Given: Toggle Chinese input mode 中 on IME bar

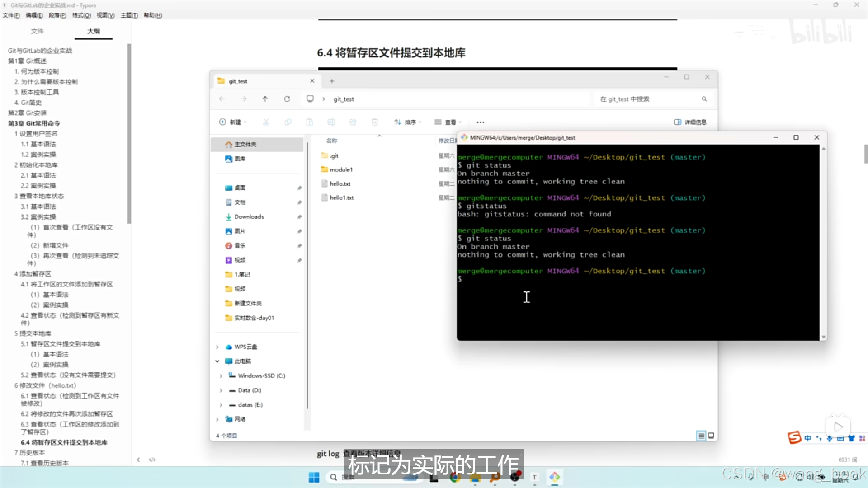Looking at the screenshot, I should point(808,438).
